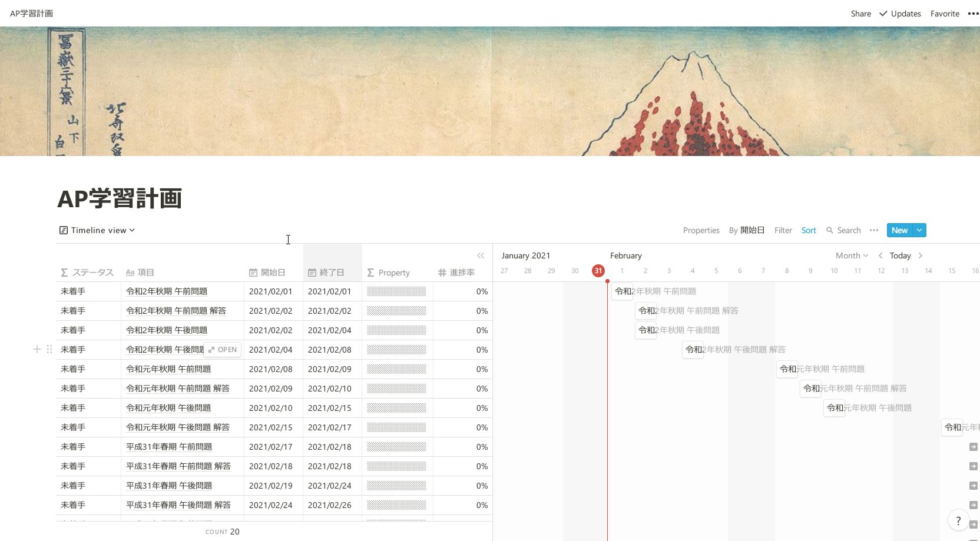Click start date 2021/02/17
The height and width of the screenshot is (541, 980).
271,447
